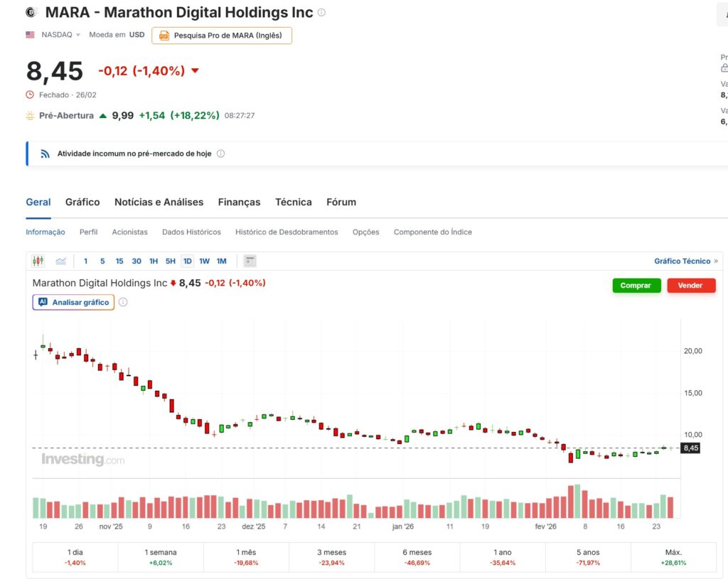Image resolution: width=728 pixels, height=584 pixels.
Task: Click the 8,45 price label on chart axis
Action: pos(690,448)
